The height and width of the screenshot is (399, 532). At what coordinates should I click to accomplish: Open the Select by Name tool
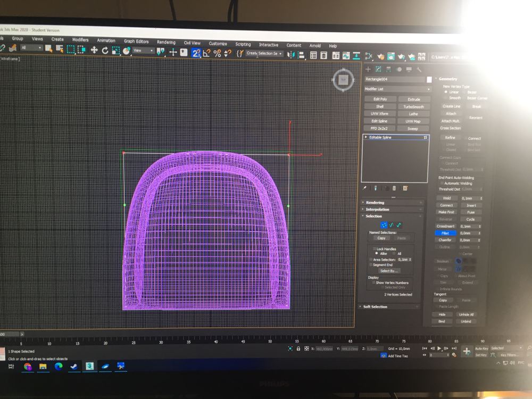click(x=60, y=49)
